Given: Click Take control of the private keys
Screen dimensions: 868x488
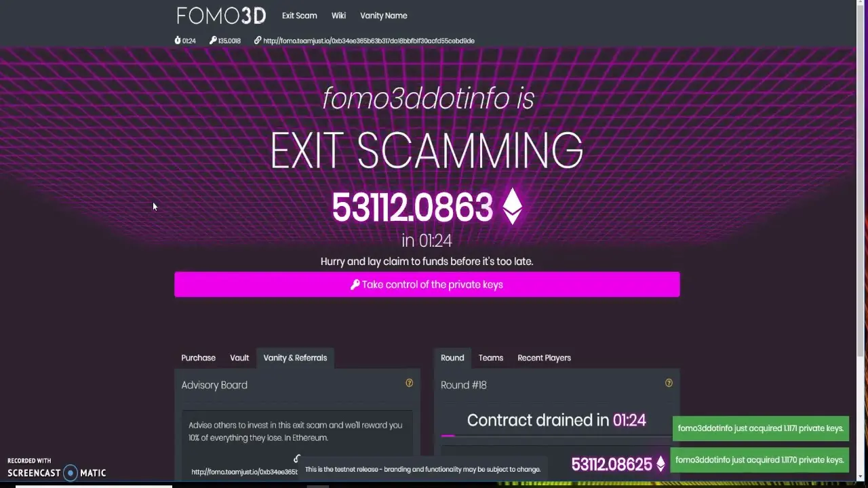Looking at the screenshot, I should 427,285.
